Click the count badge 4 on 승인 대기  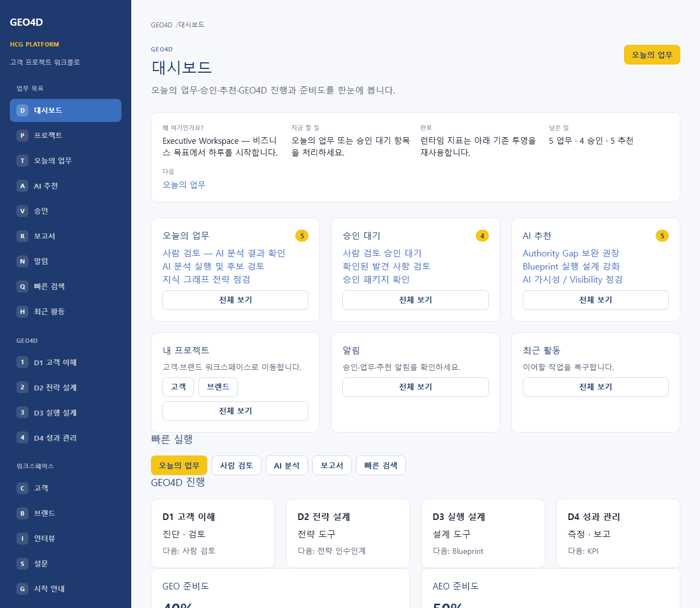[482, 236]
